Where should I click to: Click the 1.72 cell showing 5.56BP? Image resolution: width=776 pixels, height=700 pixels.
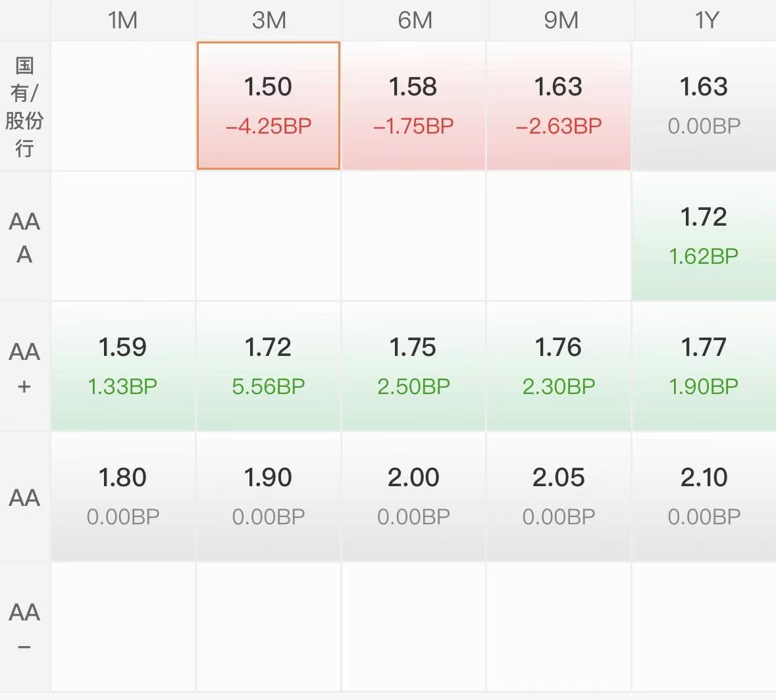269,366
